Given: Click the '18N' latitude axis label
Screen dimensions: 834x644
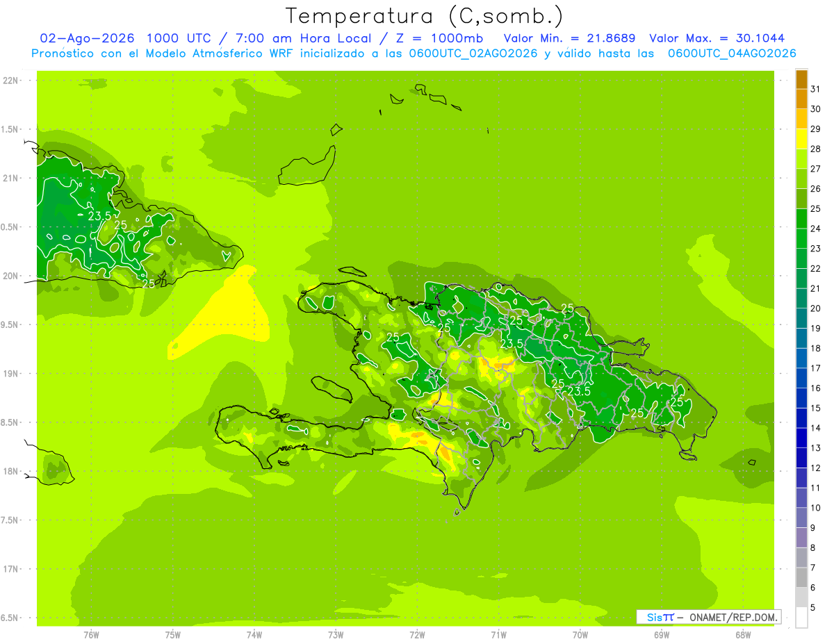Looking at the screenshot, I should (10, 472).
